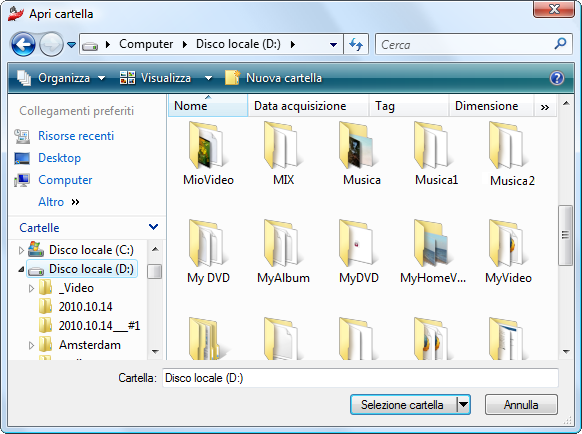
Task: Expand the Amsterdam folder tree node
Action: [31, 345]
